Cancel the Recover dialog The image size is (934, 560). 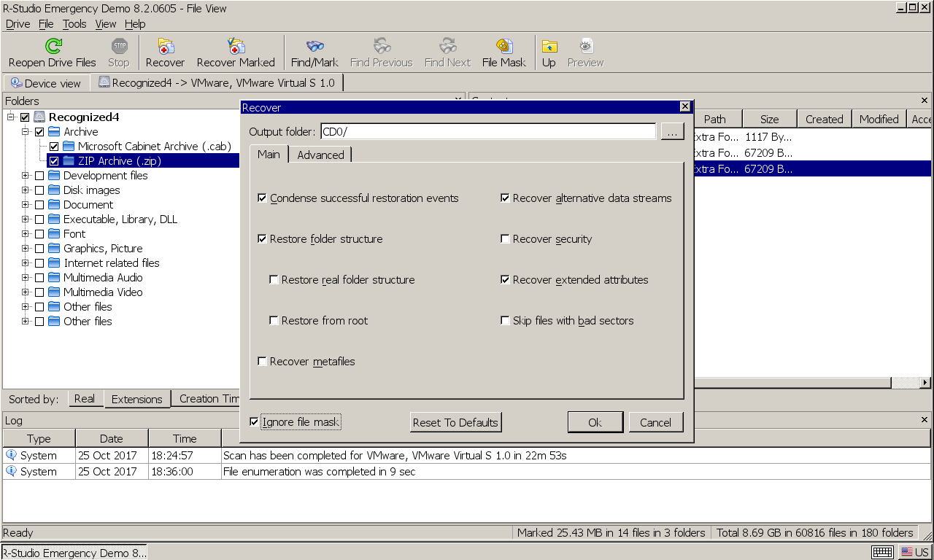point(655,422)
